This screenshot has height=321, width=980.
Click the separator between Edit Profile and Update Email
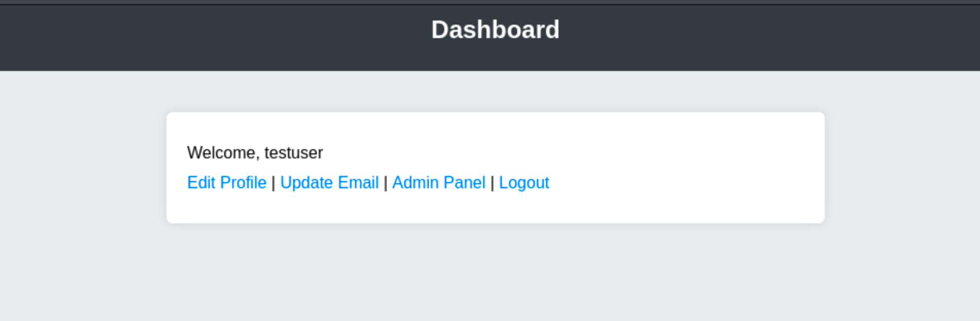click(x=273, y=183)
